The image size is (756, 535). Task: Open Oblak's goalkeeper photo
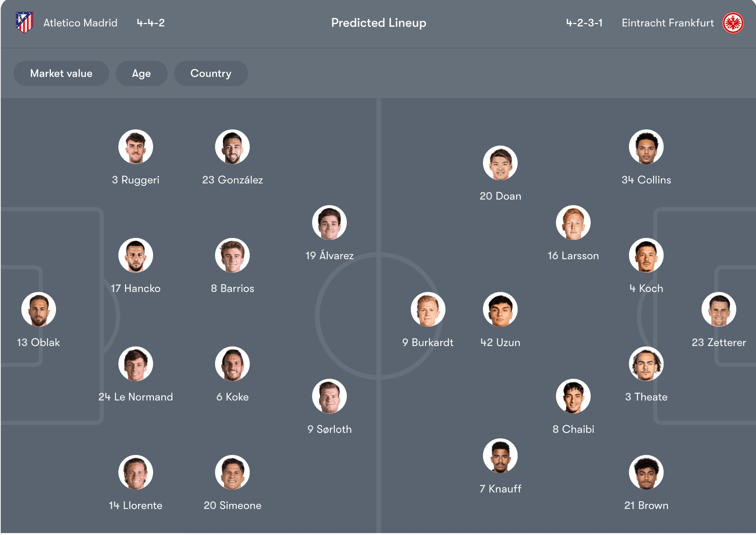coord(39,310)
